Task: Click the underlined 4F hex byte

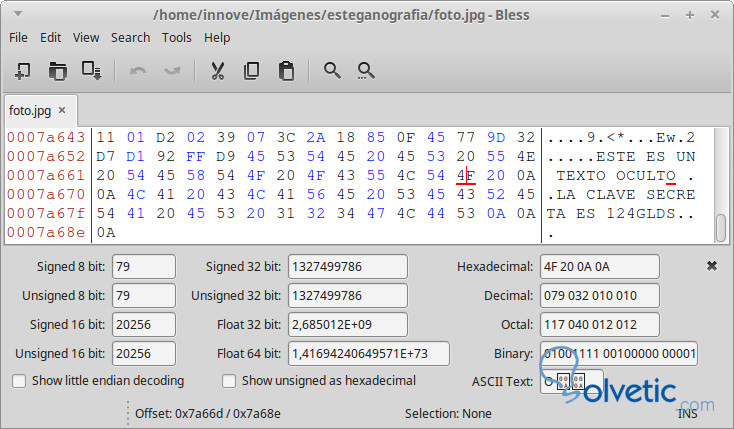Action: coord(466,175)
